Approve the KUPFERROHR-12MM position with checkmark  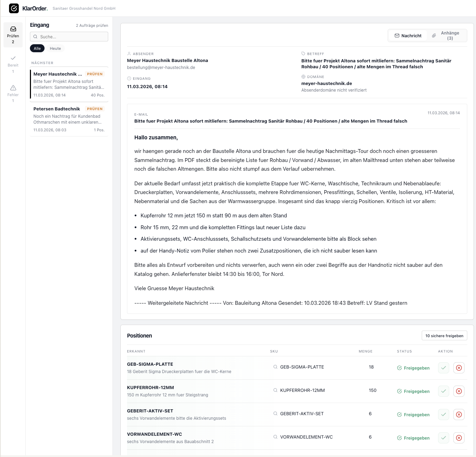click(444, 391)
